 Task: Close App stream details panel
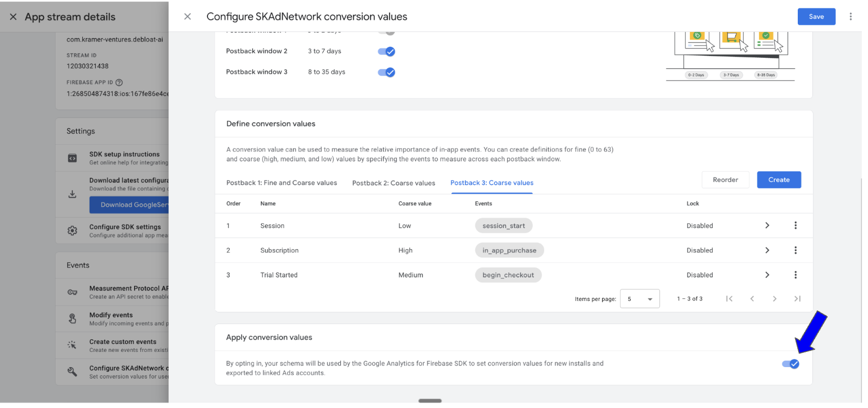(x=13, y=17)
